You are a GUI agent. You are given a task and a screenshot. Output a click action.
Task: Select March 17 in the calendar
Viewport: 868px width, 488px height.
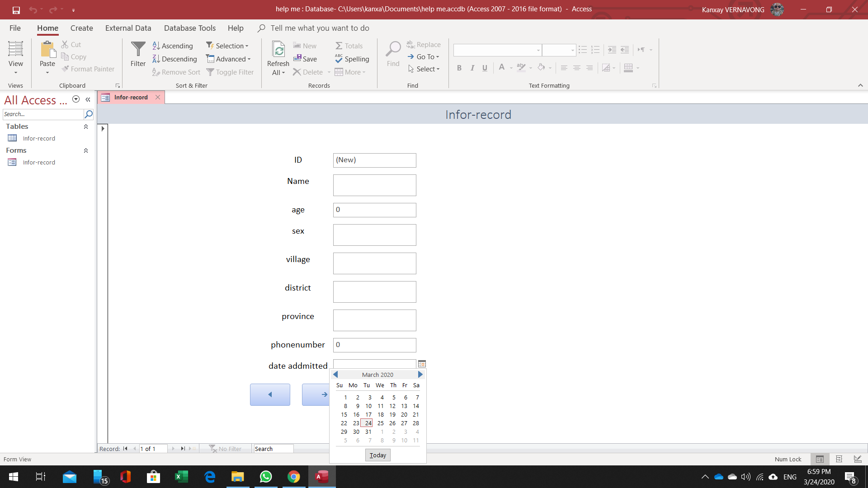tap(368, 414)
